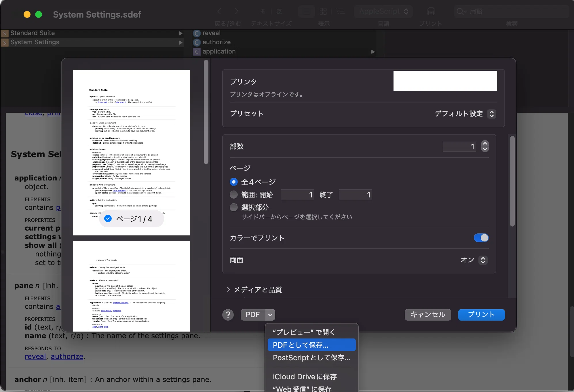This screenshot has width=574, height=392.
Task: Click the yellow minimize window button
Action: pos(27,14)
